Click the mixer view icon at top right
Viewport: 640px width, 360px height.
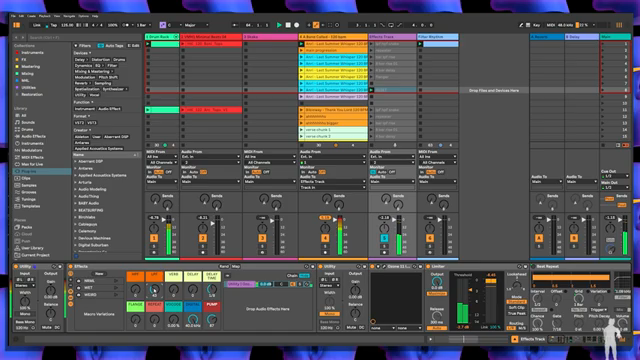coord(619,25)
